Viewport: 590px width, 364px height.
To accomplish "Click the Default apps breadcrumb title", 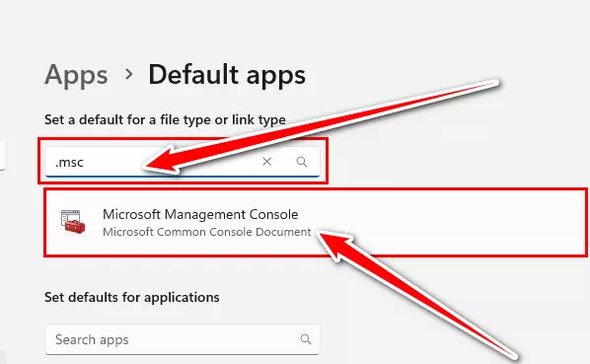I will click(x=227, y=74).
